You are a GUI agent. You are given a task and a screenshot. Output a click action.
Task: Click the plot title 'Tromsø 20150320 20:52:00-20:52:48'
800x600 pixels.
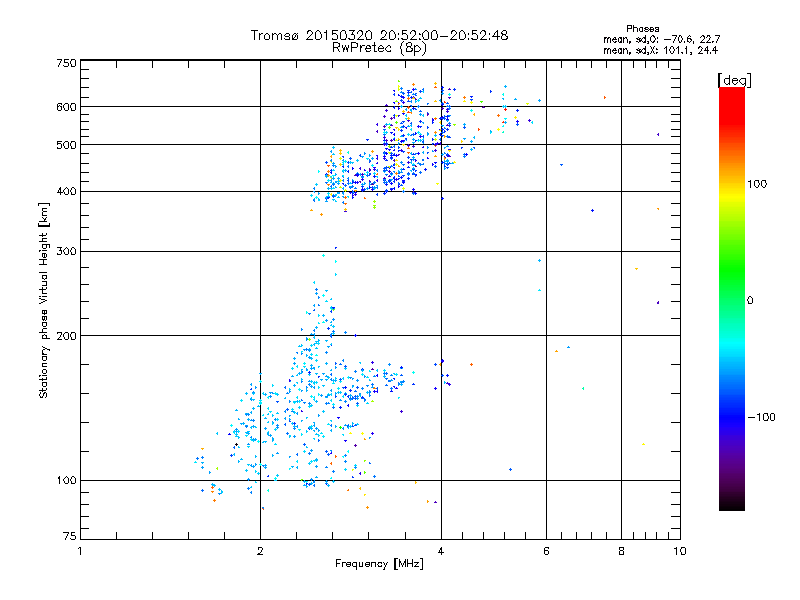(x=379, y=35)
